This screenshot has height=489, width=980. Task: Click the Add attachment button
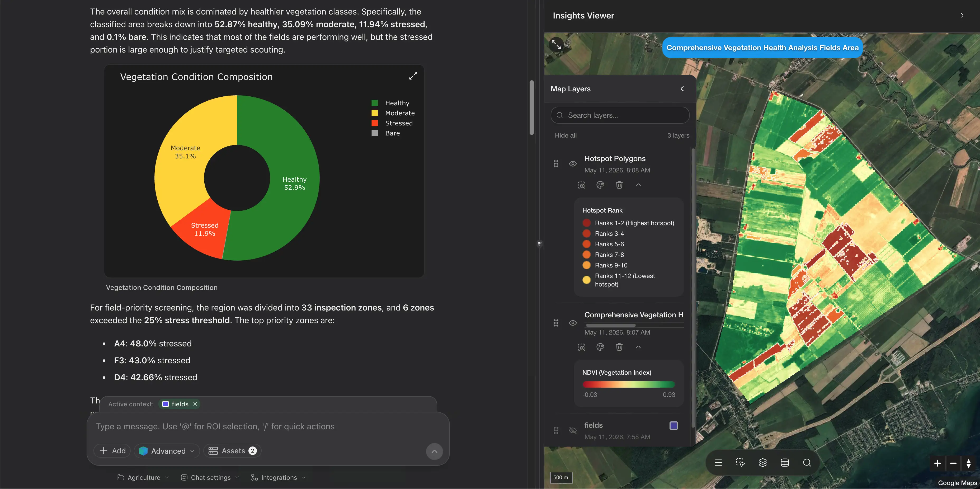pyautogui.click(x=112, y=451)
